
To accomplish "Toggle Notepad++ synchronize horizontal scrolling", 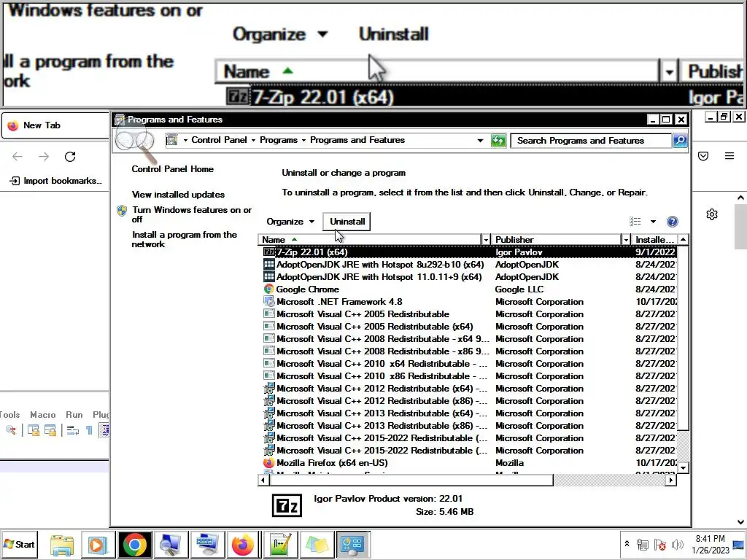I will pyautogui.click(x=50, y=430).
